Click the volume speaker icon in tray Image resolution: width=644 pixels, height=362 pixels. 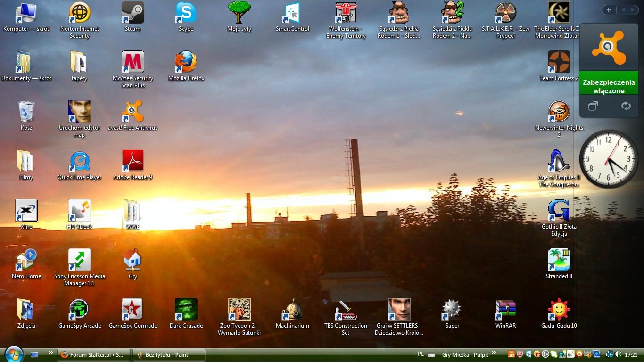[618, 354]
